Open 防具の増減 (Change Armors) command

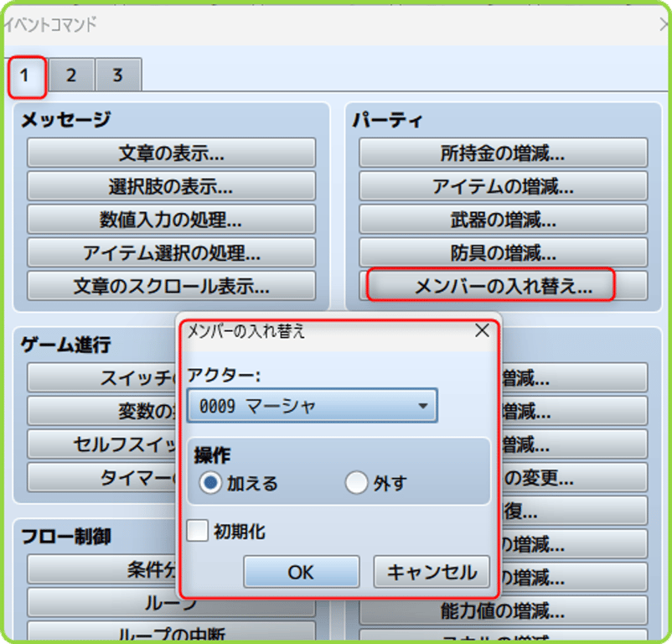[x=503, y=253]
